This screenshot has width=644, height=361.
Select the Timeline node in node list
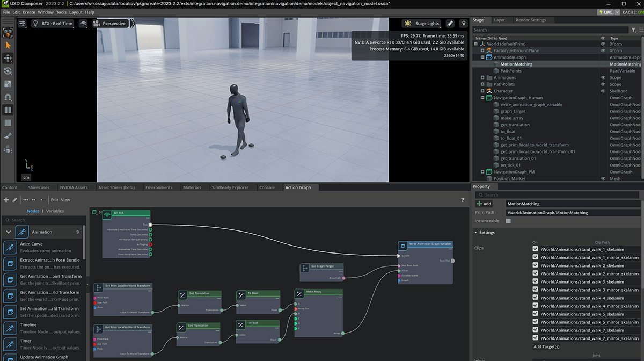click(x=43, y=328)
